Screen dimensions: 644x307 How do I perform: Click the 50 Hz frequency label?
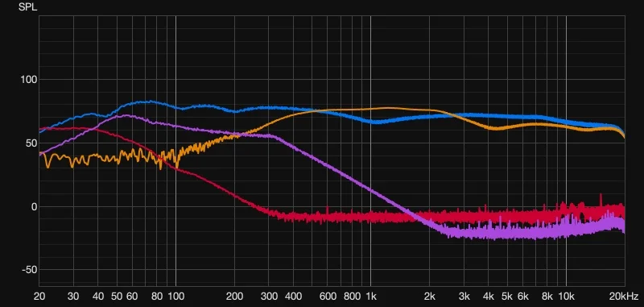pos(117,296)
